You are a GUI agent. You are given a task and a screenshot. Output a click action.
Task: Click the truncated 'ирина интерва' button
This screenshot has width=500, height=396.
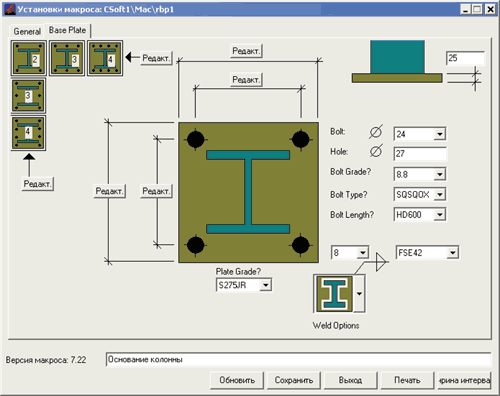[x=464, y=380]
